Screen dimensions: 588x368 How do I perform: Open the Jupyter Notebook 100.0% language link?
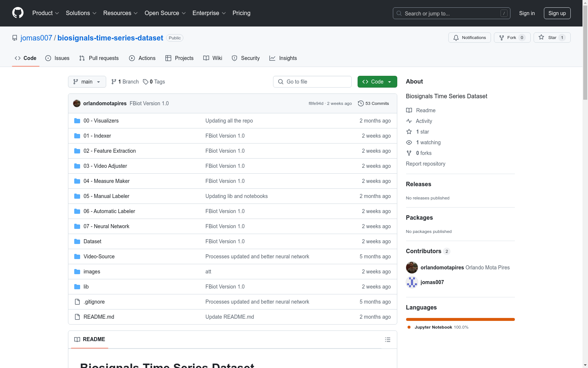pos(438,327)
